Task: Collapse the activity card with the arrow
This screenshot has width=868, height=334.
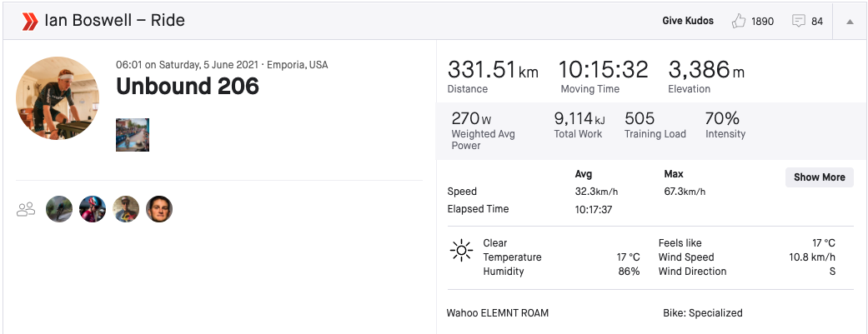Action: (850, 22)
